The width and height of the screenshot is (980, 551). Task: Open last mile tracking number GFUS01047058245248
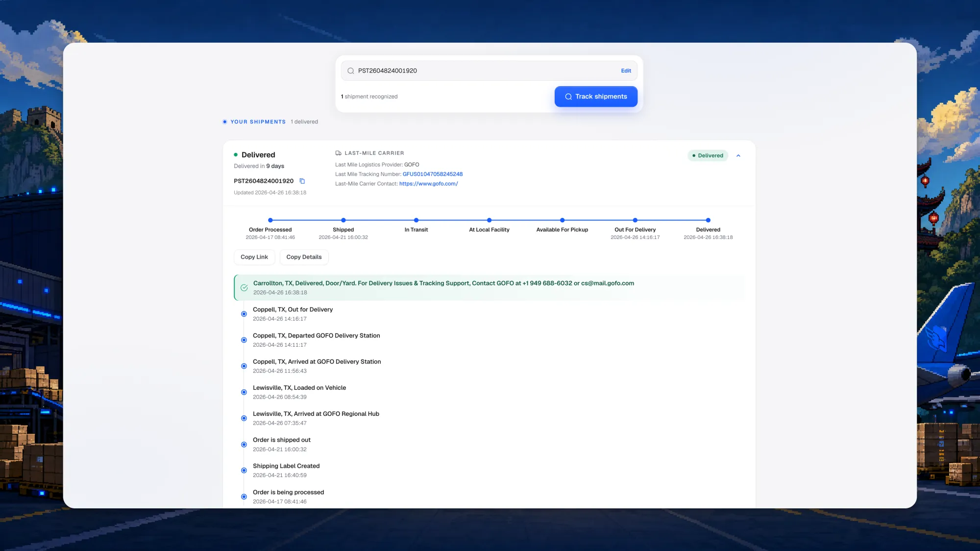432,174
